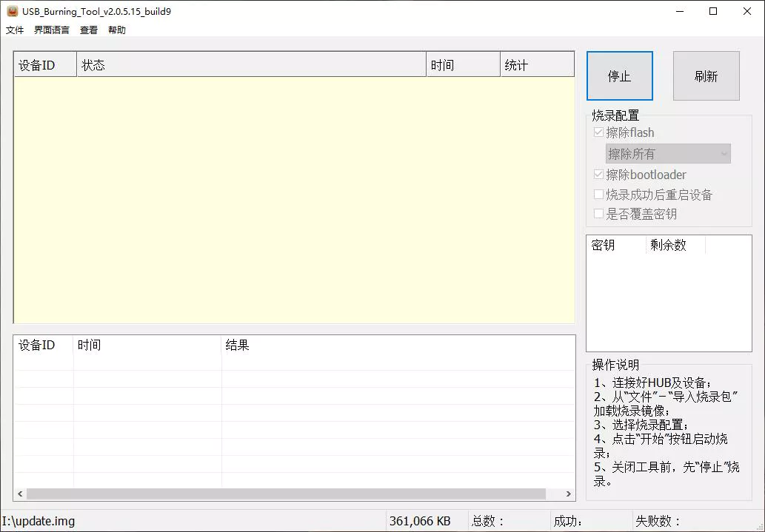The width and height of the screenshot is (765, 532).
Task: Click the 设备ID header in results table
Action: point(44,346)
